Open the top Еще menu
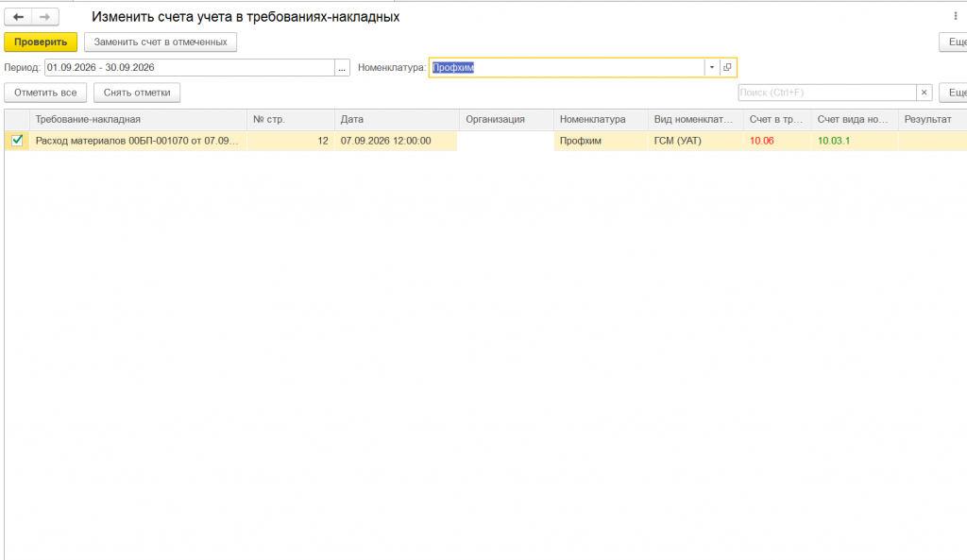Image resolution: width=967 pixels, height=560 pixels. pyautogui.click(x=954, y=42)
